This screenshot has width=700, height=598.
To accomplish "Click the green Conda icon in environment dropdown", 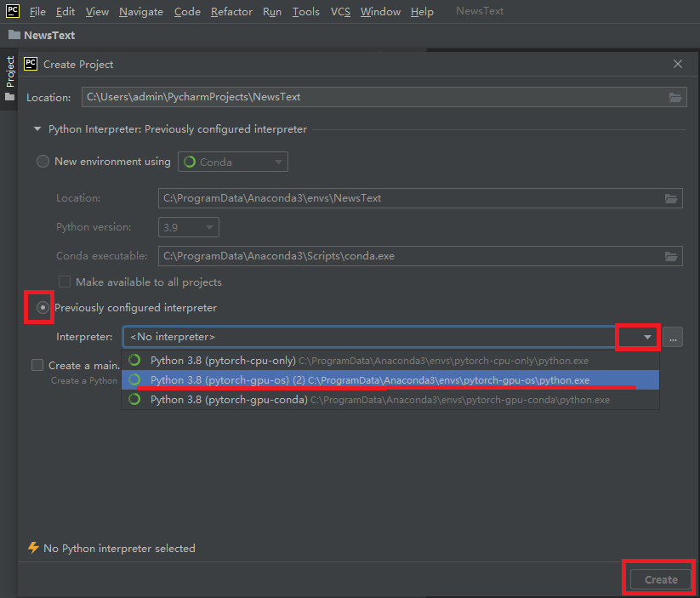I will (190, 162).
